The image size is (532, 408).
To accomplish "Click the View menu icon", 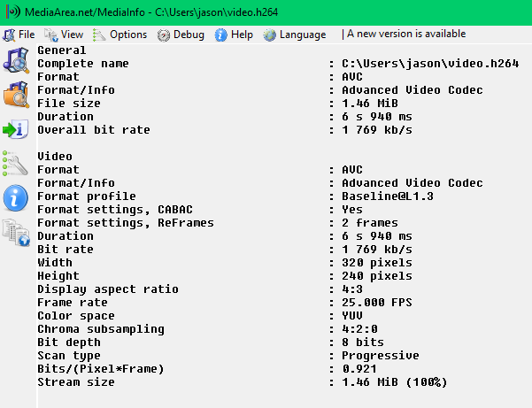I will pos(50,35).
